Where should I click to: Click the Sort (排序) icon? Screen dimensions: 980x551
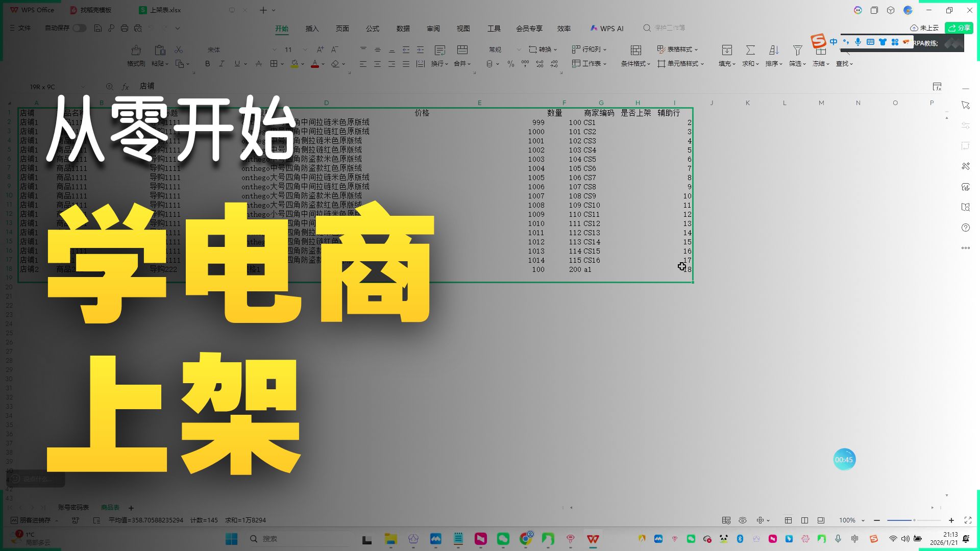click(773, 50)
